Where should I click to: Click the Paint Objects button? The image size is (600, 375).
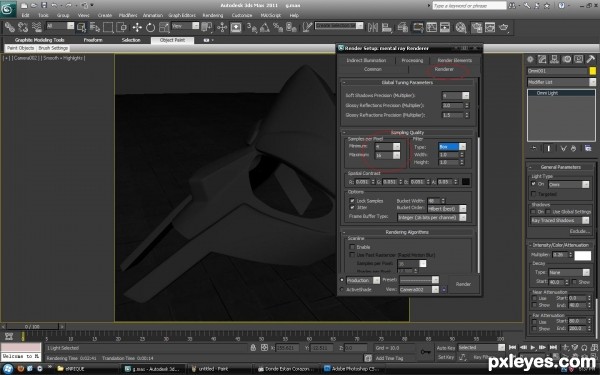[21, 48]
